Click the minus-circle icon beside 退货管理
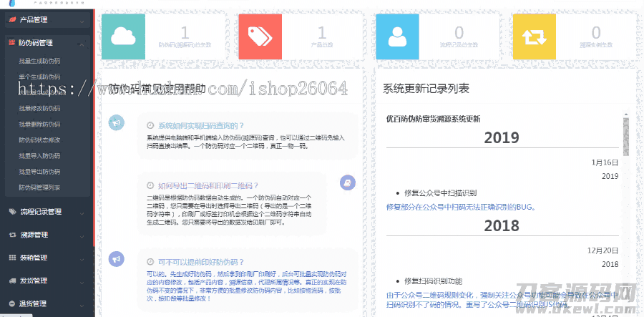This screenshot has height=317, width=644. [x=12, y=304]
